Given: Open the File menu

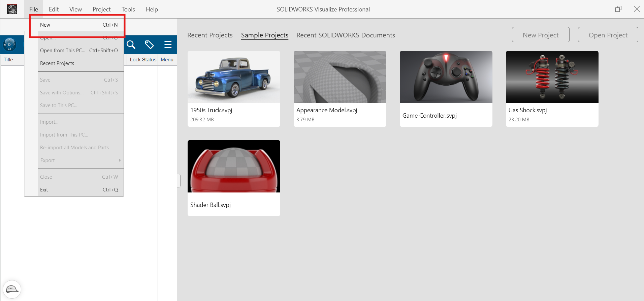Looking at the screenshot, I should tap(34, 9).
